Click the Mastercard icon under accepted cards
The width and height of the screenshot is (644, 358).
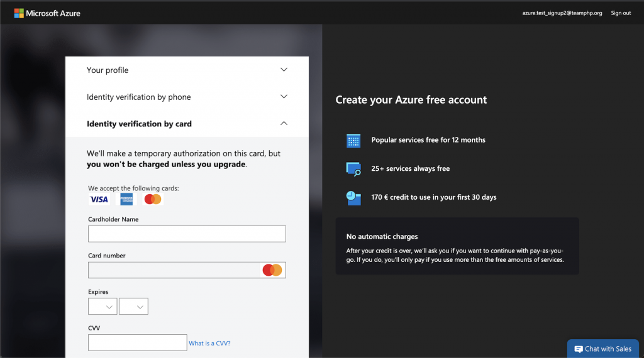coord(153,199)
